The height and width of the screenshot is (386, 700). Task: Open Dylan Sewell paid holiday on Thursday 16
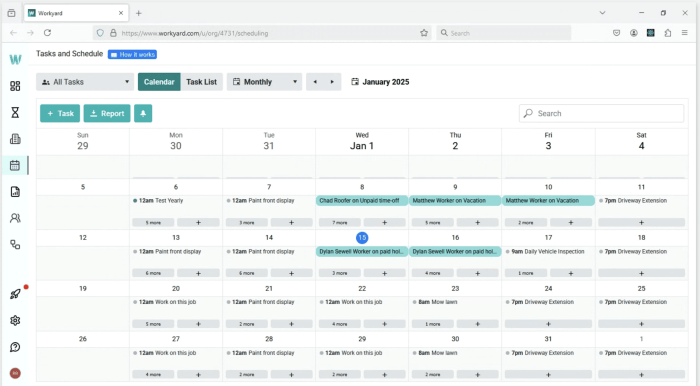click(x=455, y=252)
